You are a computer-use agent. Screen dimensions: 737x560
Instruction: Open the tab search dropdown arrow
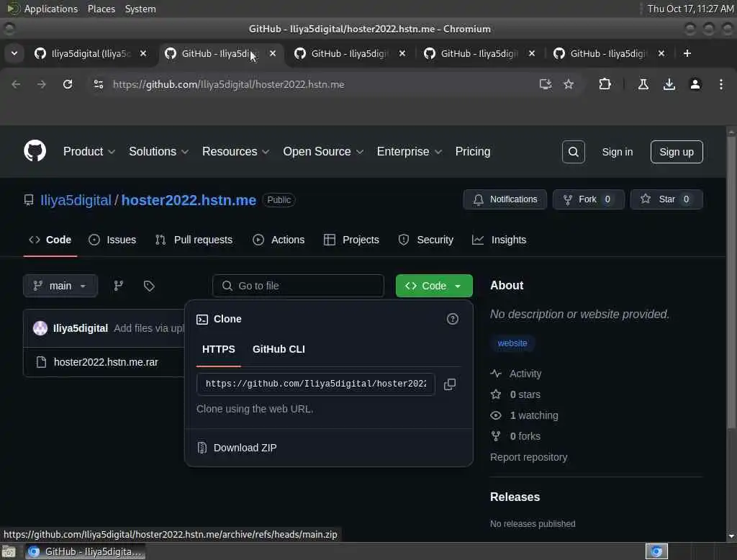click(14, 53)
